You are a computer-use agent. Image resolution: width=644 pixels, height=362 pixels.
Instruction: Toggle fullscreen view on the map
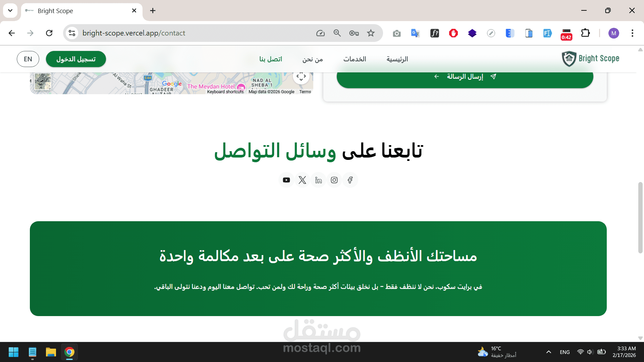click(301, 76)
